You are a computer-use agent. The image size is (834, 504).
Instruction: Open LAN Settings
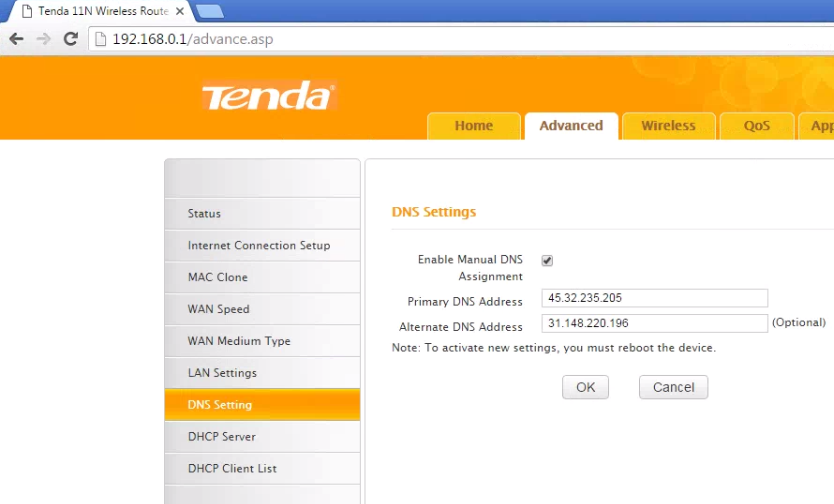click(262, 373)
